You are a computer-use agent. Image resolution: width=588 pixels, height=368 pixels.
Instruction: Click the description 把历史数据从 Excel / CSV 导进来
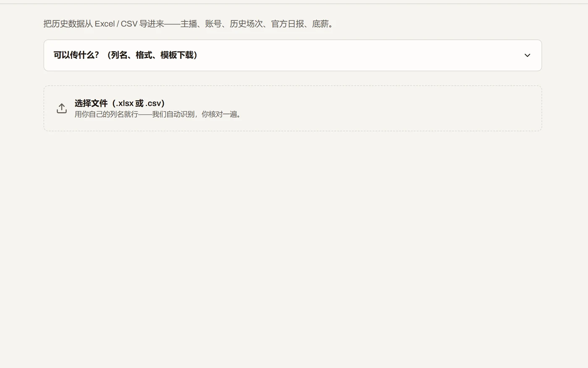coord(189,24)
